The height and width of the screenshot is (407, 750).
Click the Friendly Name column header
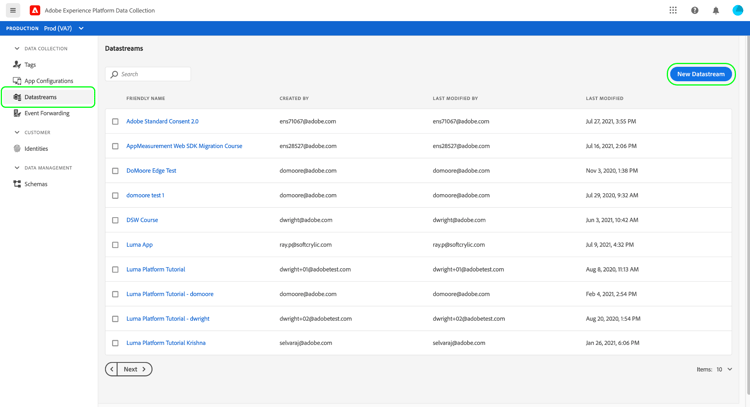(x=145, y=99)
